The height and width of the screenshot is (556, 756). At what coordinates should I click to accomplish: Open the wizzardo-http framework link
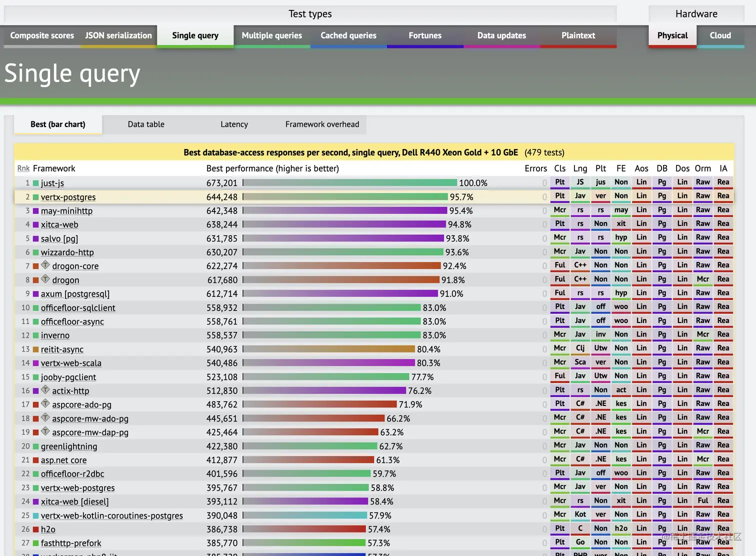(x=67, y=252)
